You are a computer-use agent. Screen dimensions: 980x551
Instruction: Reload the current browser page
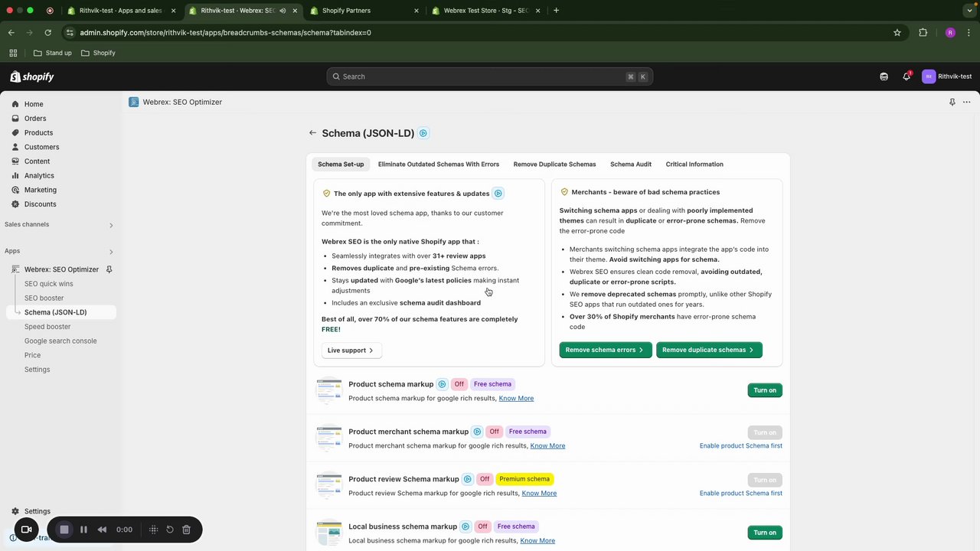[48, 33]
